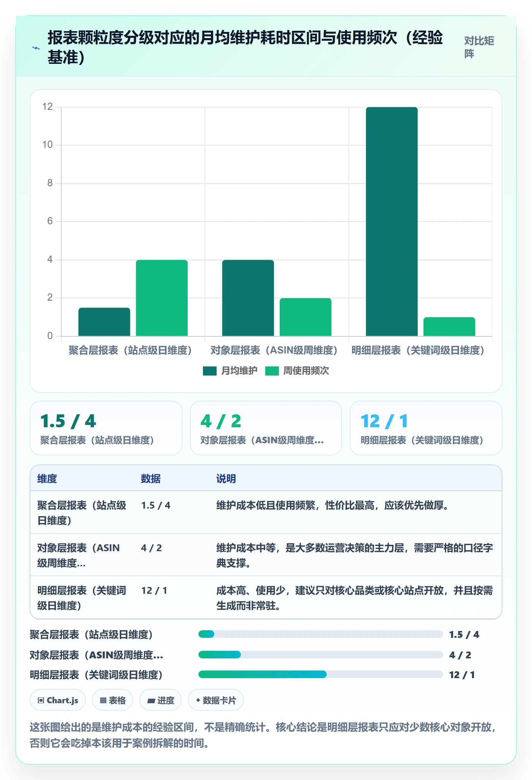Click the 表格 chip
The height and width of the screenshot is (780, 532).
coord(112,700)
